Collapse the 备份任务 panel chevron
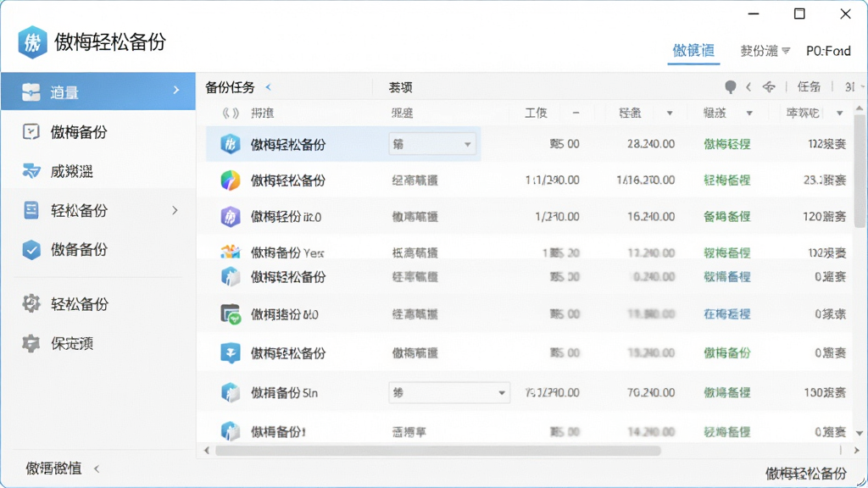 point(269,87)
